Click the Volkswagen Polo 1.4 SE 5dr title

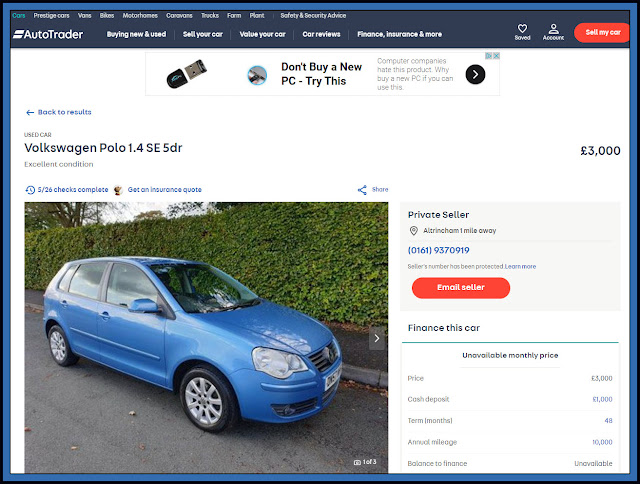(x=103, y=148)
